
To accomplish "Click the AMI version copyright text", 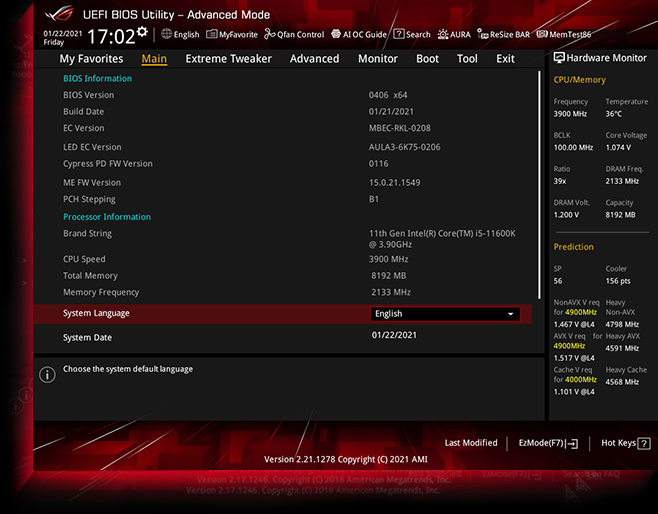I will coord(346,459).
